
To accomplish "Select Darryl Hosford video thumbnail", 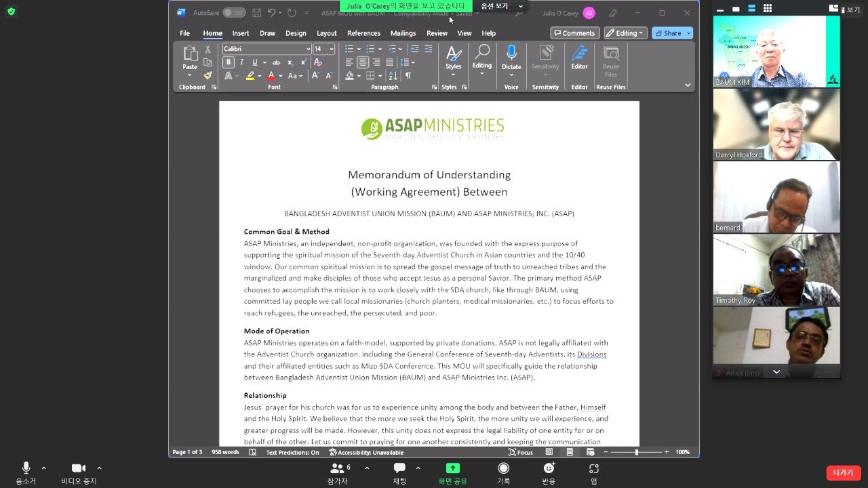I will [x=776, y=124].
